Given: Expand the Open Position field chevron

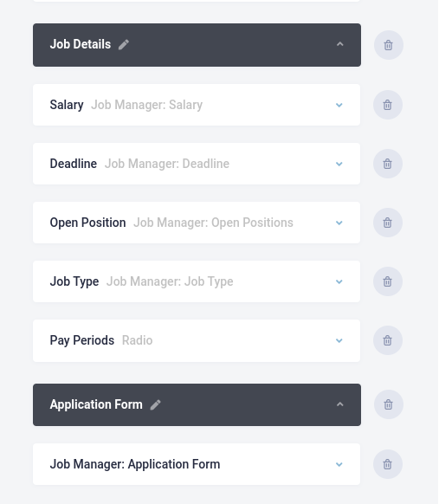Looking at the screenshot, I should pos(339,223).
